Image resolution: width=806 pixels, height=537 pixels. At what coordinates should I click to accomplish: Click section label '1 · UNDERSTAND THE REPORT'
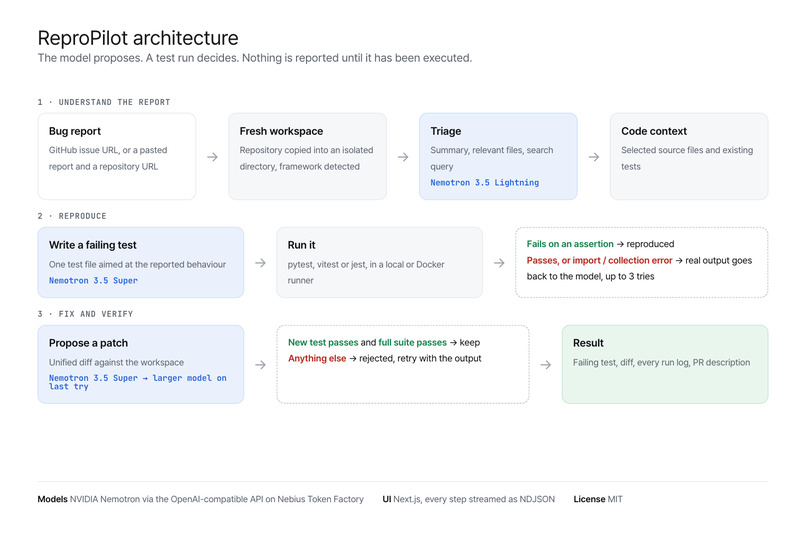pos(104,102)
